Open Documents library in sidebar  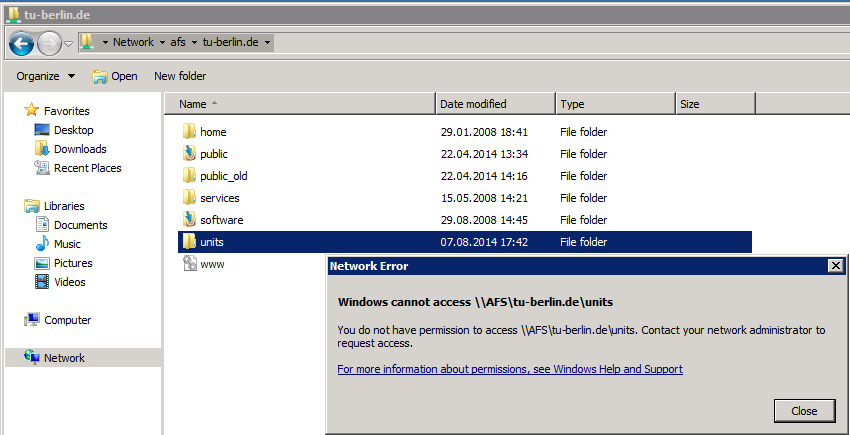(81, 225)
